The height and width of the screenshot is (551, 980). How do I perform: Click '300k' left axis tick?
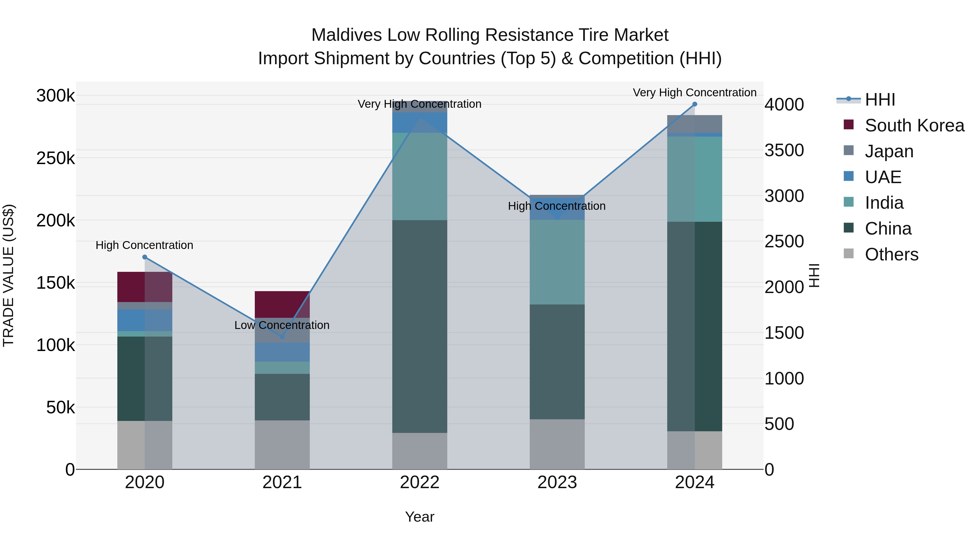(x=56, y=96)
